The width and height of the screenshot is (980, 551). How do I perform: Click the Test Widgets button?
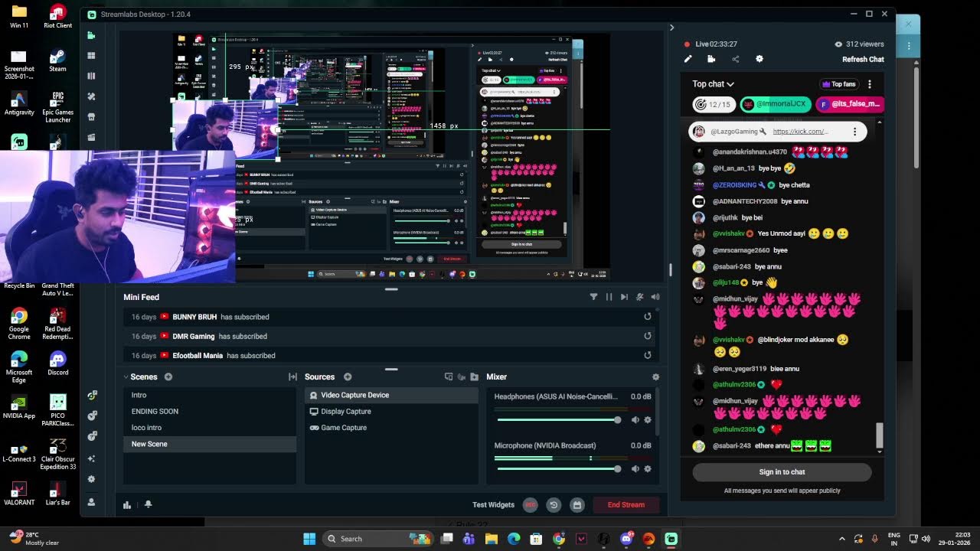tap(494, 504)
